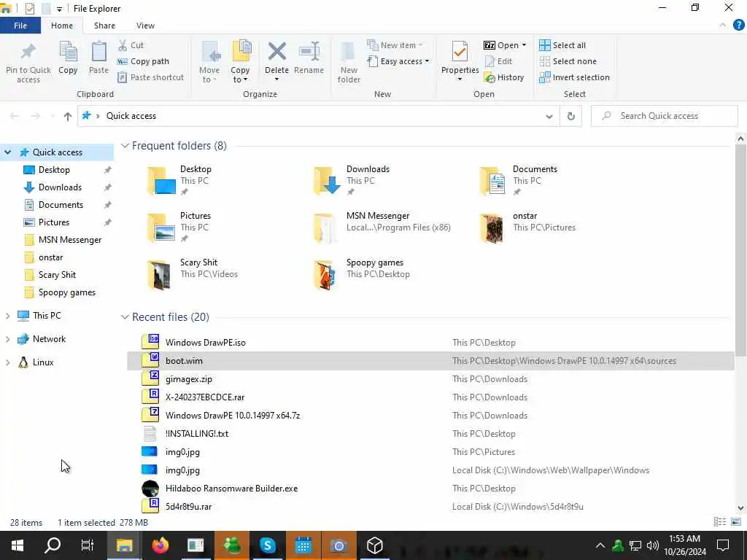This screenshot has height=560, width=747.
Task: Expand This PC in the navigation pane
Action: [7, 316]
